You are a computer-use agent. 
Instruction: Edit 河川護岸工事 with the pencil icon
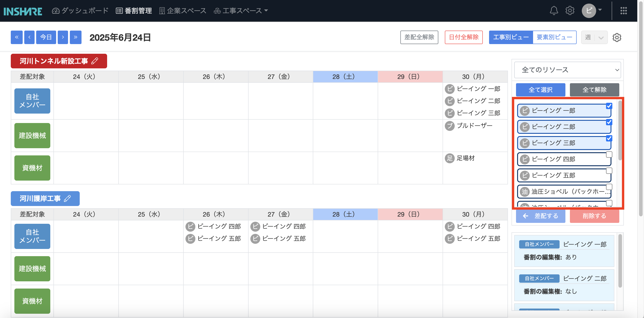(67, 199)
